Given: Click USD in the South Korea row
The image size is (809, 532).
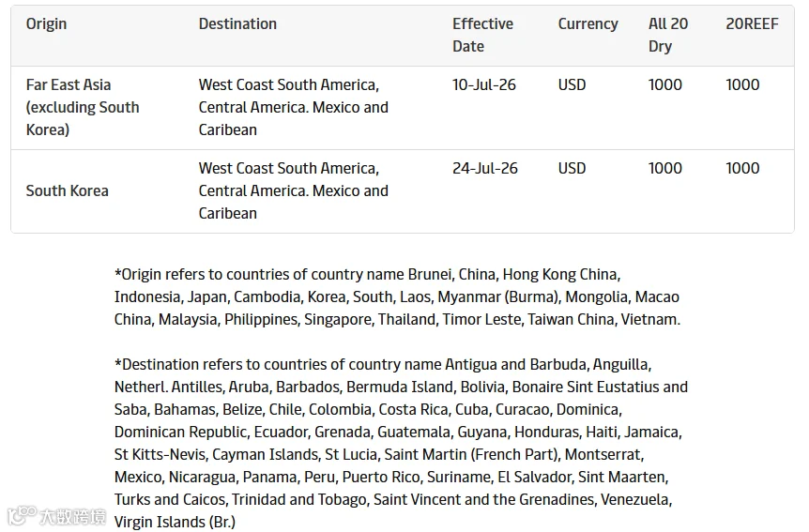Looking at the screenshot, I should click(x=572, y=169).
